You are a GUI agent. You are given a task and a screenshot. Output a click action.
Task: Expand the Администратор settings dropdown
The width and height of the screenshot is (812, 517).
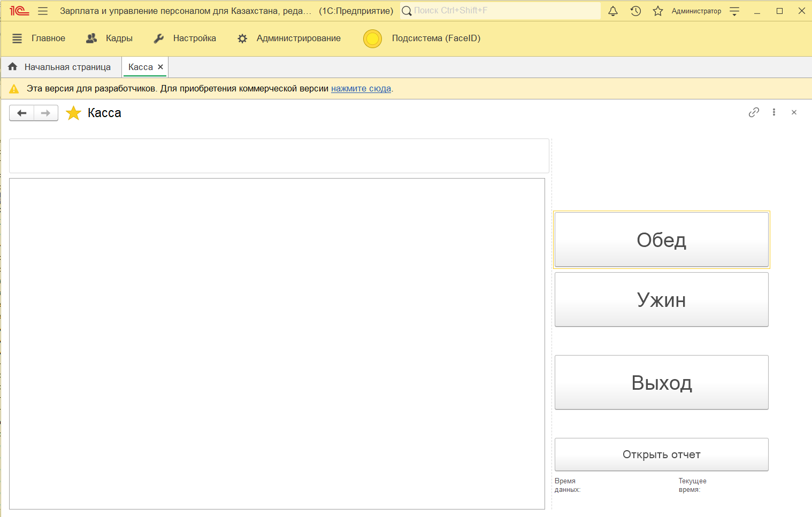[x=734, y=11]
